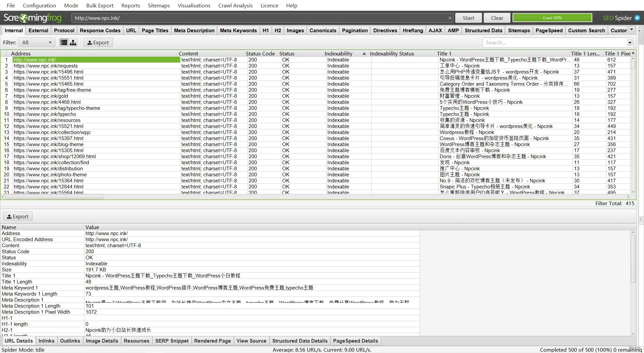Open the PageSpeed Details bottom tab
This screenshot has height=353, width=644.
(355, 341)
